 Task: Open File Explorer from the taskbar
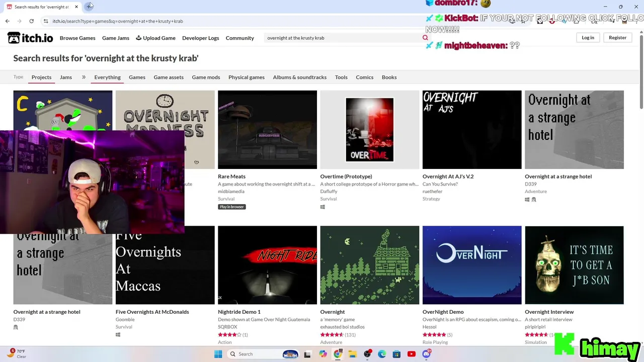point(353,354)
